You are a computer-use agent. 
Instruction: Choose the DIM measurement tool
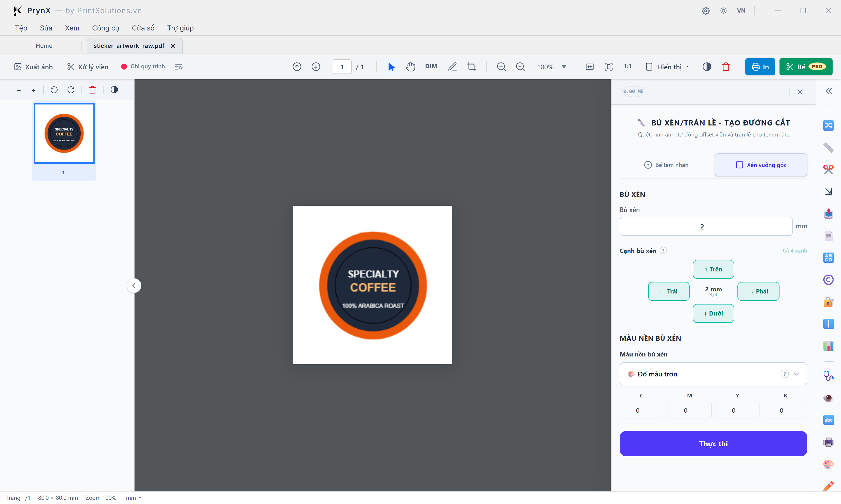(x=431, y=67)
